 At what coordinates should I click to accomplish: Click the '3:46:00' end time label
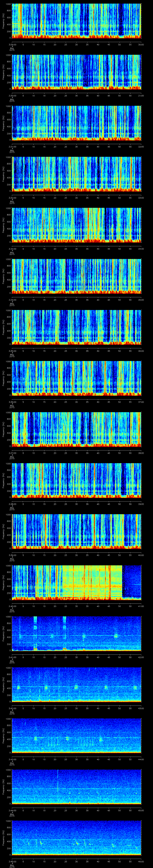click(141, 861)
